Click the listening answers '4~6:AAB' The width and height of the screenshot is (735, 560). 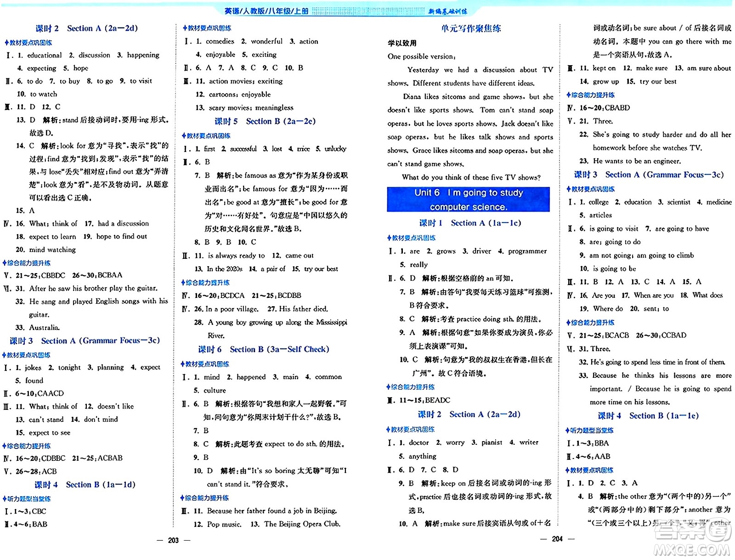coord(594,457)
